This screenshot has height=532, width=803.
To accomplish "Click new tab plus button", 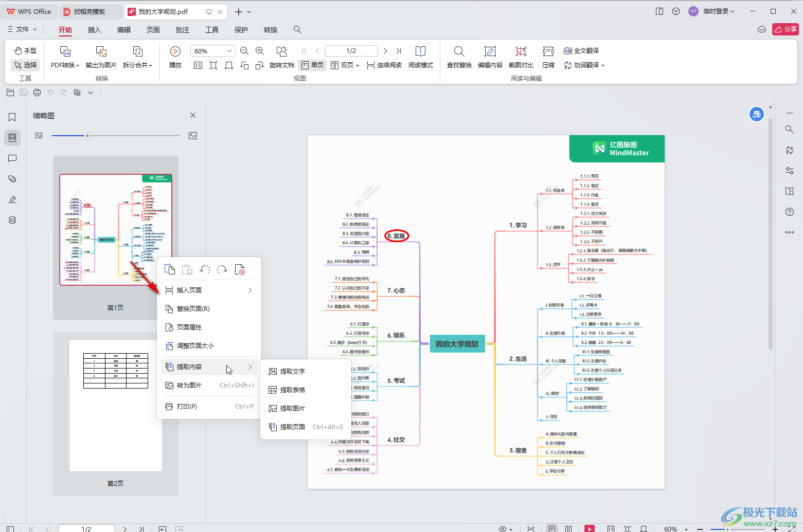I will pos(238,11).
